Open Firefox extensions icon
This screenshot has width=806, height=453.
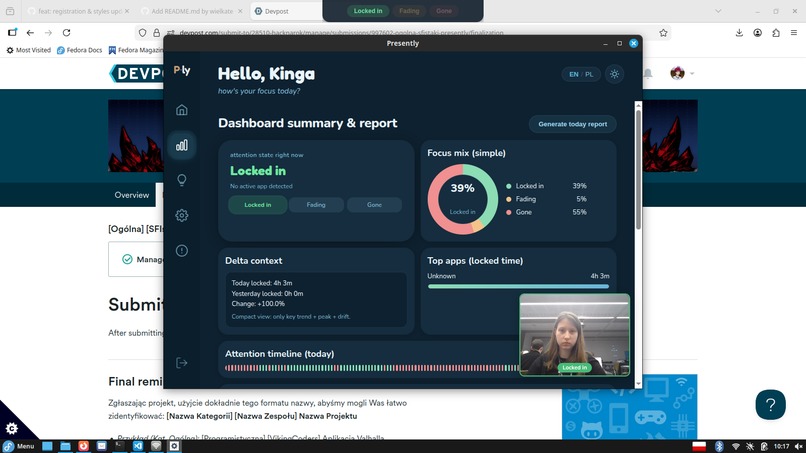tap(776, 32)
